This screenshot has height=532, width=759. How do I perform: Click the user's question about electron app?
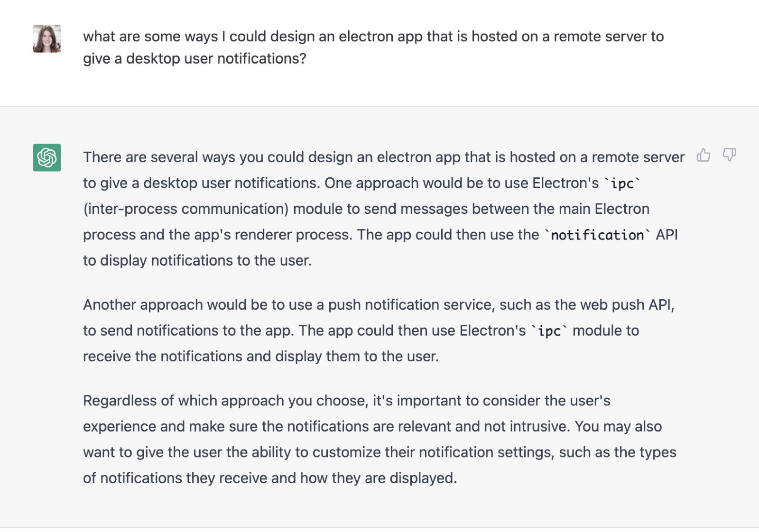coord(373,37)
